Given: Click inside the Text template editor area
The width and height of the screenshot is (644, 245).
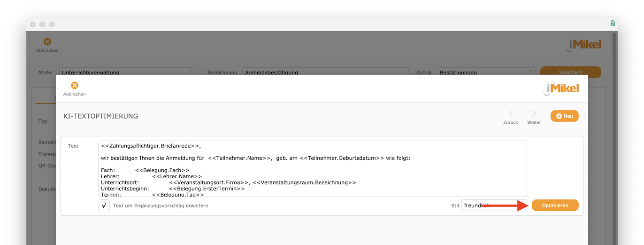Looking at the screenshot, I should coord(312,169).
